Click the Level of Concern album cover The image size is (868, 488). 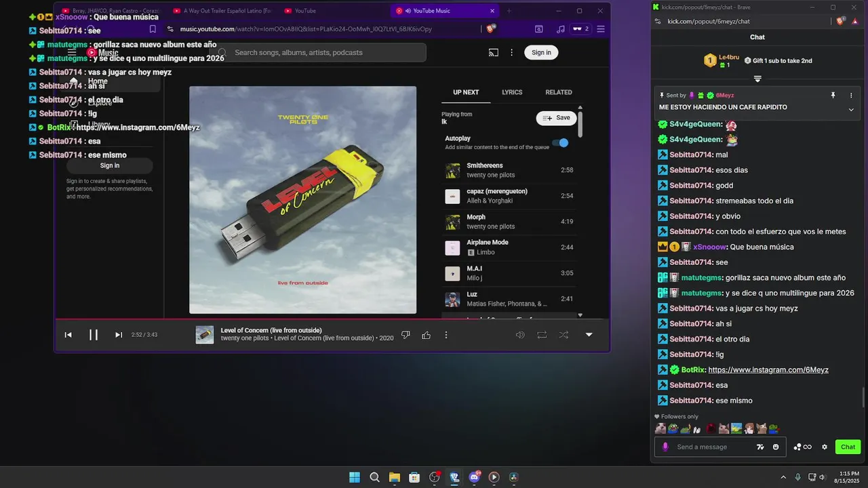coord(302,200)
